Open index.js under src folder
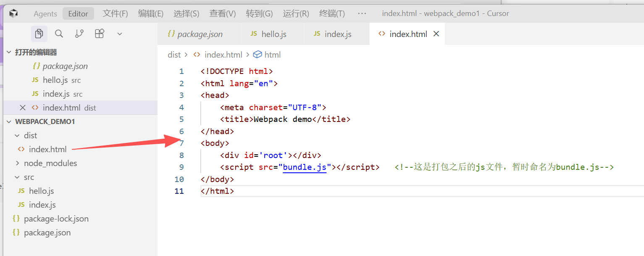Viewport: 644px width, 256px height. coord(80,205)
